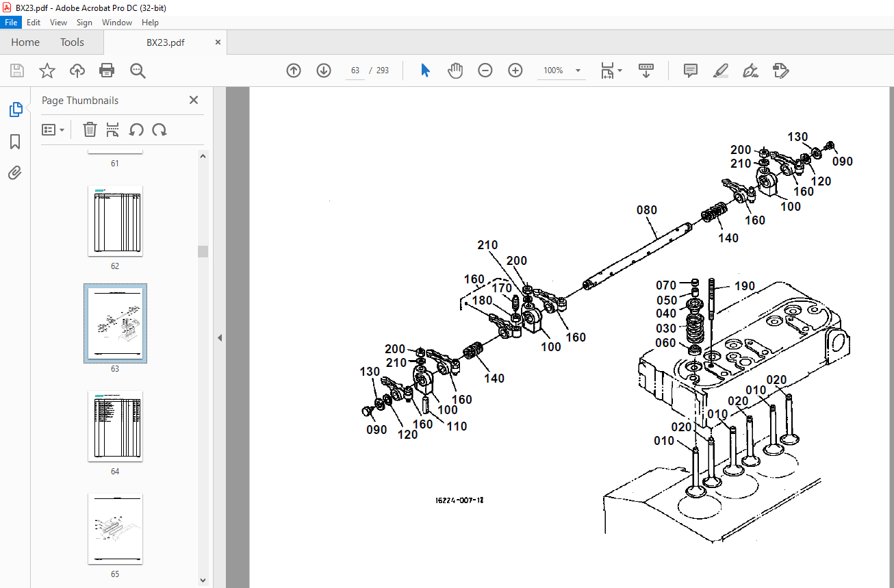This screenshot has height=588, width=894.
Task: Click part label 180 on diagram
Action: pyautogui.click(x=482, y=300)
